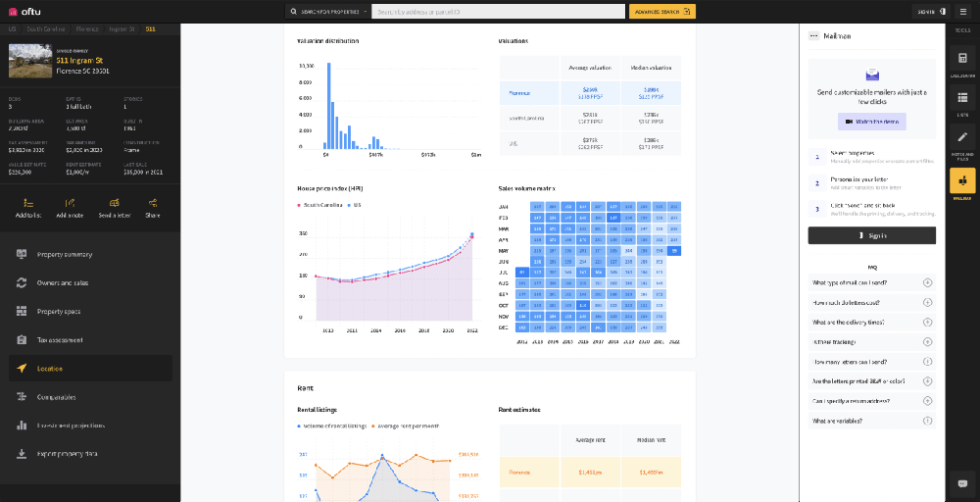980x502 pixels.
Task: Toggle US series in HPI legend
Action: point(355,205)
